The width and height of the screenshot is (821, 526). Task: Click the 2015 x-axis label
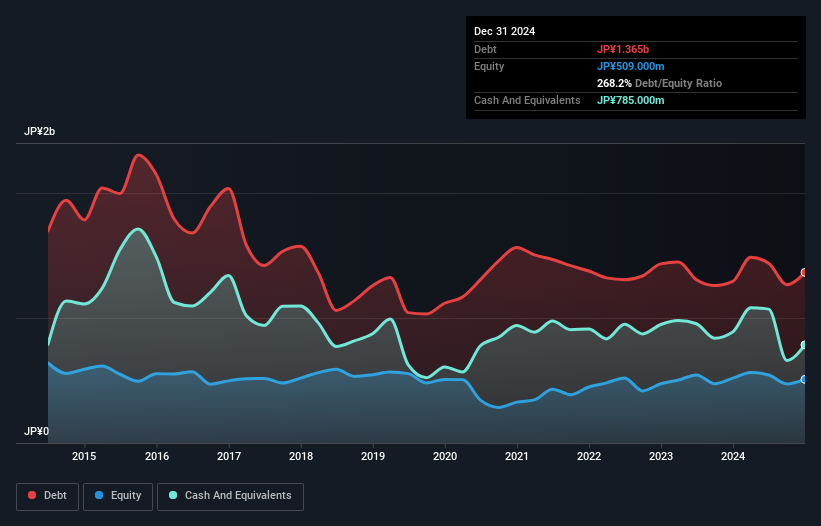point(84,456)
